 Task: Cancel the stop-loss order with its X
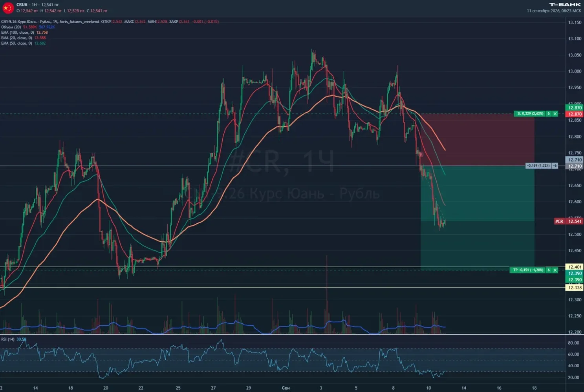tap(555, 114)
